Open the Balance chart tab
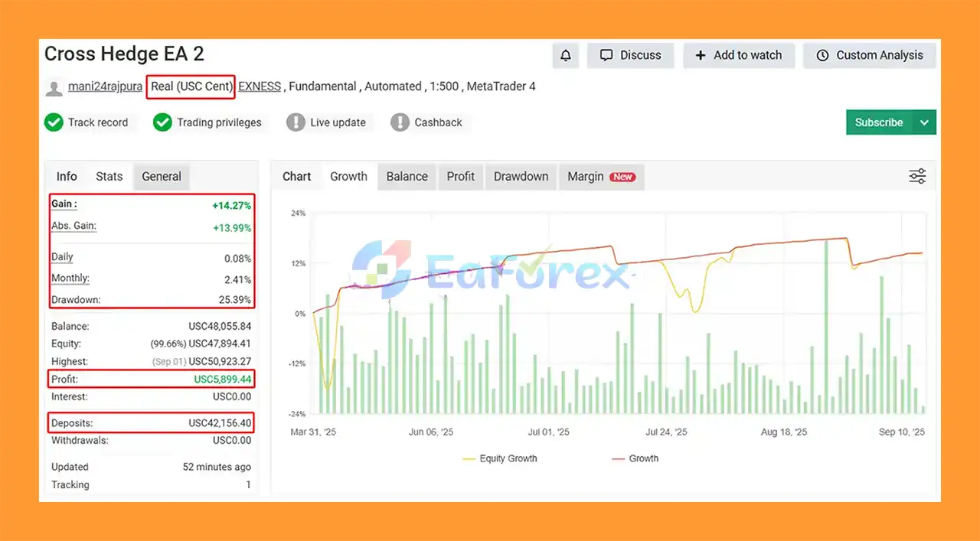980x541 pixels. coord(407,176)
